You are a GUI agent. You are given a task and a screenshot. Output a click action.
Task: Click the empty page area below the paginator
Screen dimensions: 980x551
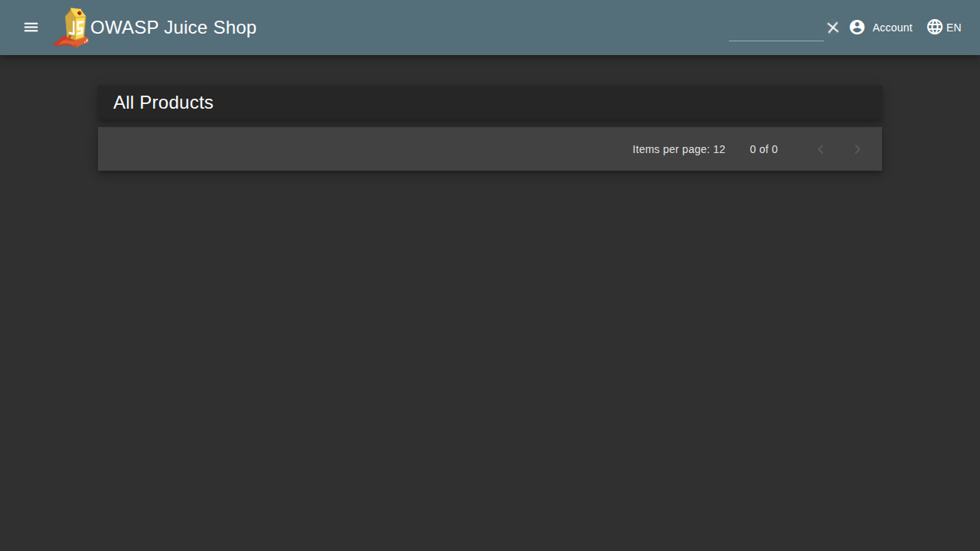coord(490,344)
